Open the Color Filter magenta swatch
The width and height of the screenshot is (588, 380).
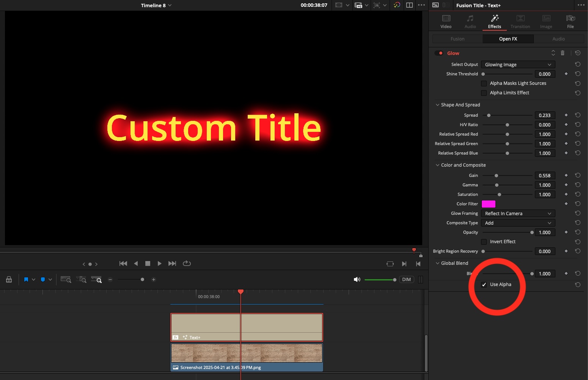point(489,204)
